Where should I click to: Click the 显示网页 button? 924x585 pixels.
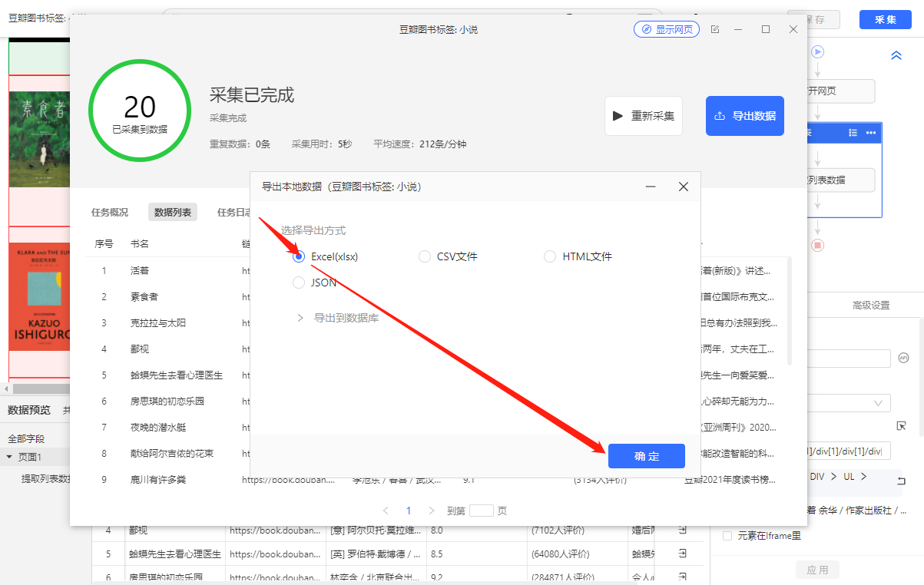[x=667, y=29]
